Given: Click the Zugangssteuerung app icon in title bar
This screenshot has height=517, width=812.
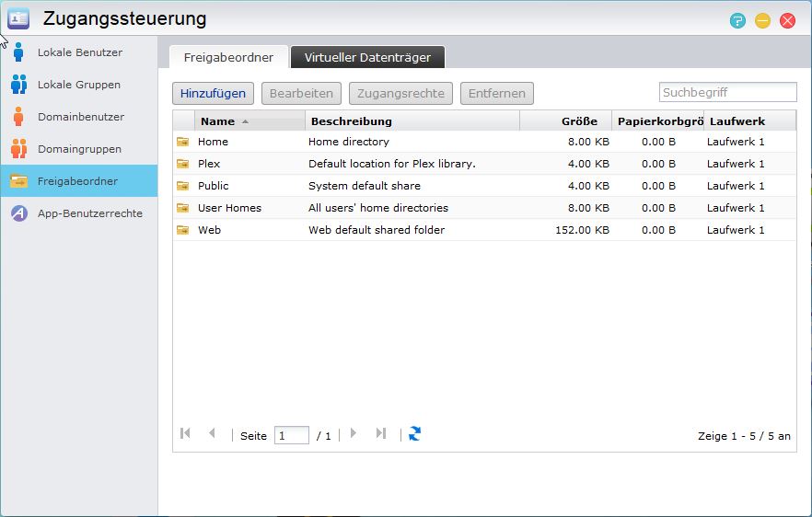Looking at the screenshot, I should point(18,18).
